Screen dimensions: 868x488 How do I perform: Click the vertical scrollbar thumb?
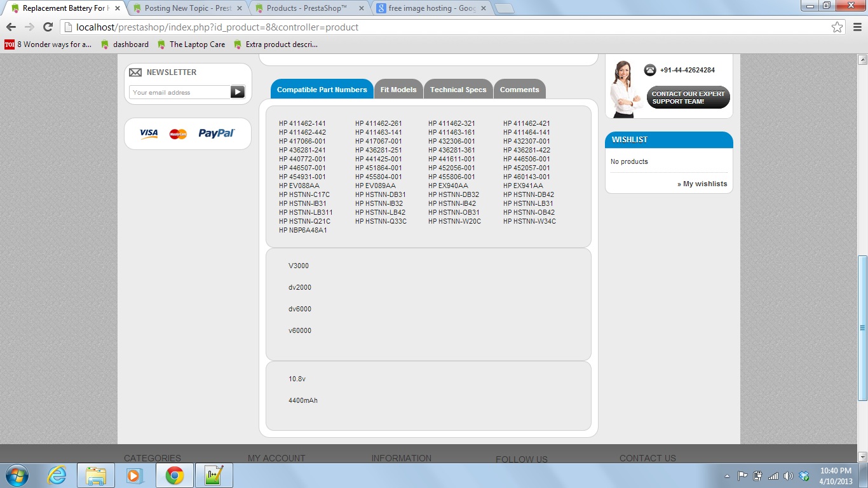pyautogui.click(x=862, y=328)
